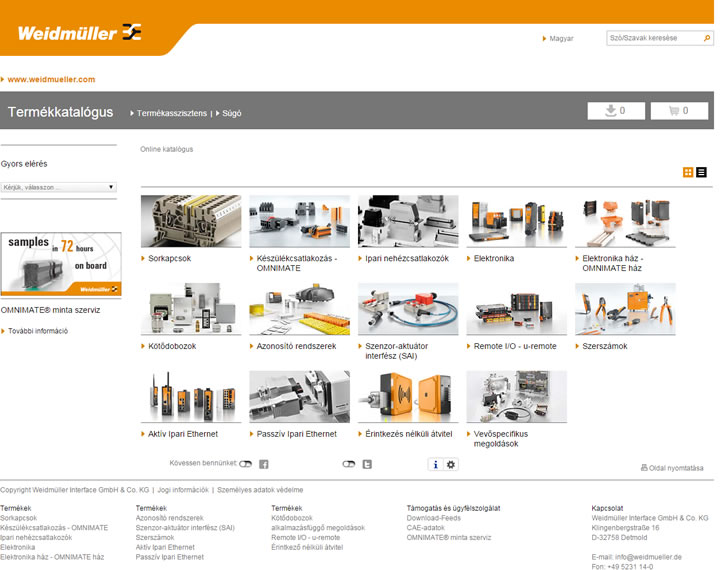This screenshot has width=720, height=570.
Task: Click the samples in 72 hours banner
Action: (61, 264)
